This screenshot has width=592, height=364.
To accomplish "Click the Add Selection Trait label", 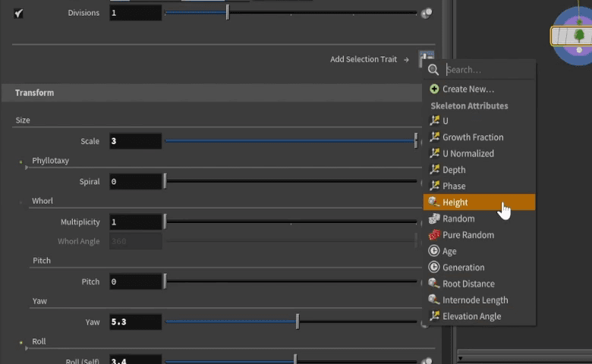I will [x=364, y=59].
